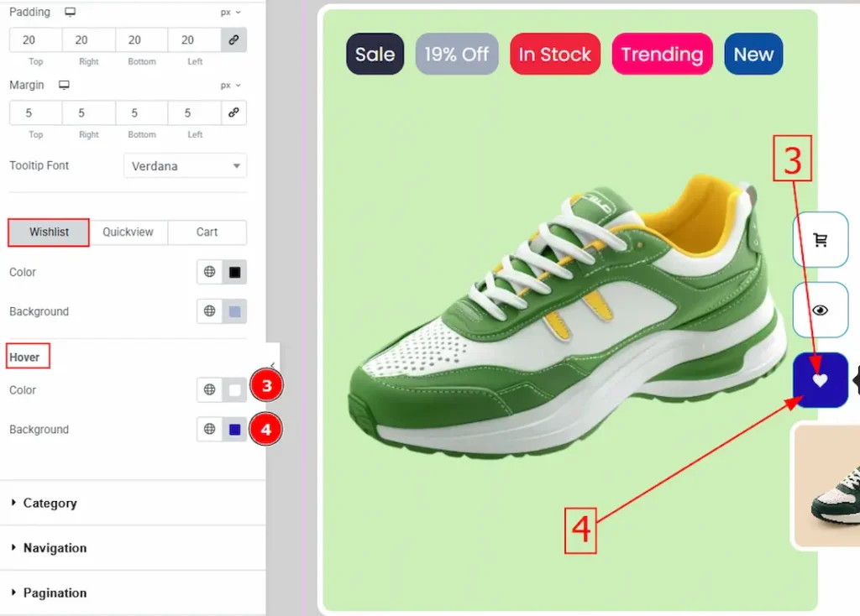Click globe icon for normal Background
Viewport: 860px width, 616px height.
pyautogui.click(x=209, y=311)
